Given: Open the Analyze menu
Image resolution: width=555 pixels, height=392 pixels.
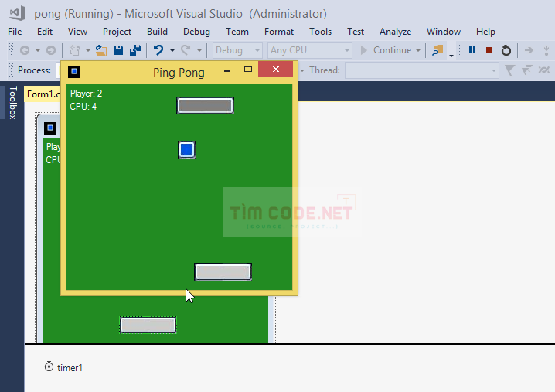Looking at the screenshot, I should pos(395,32).
